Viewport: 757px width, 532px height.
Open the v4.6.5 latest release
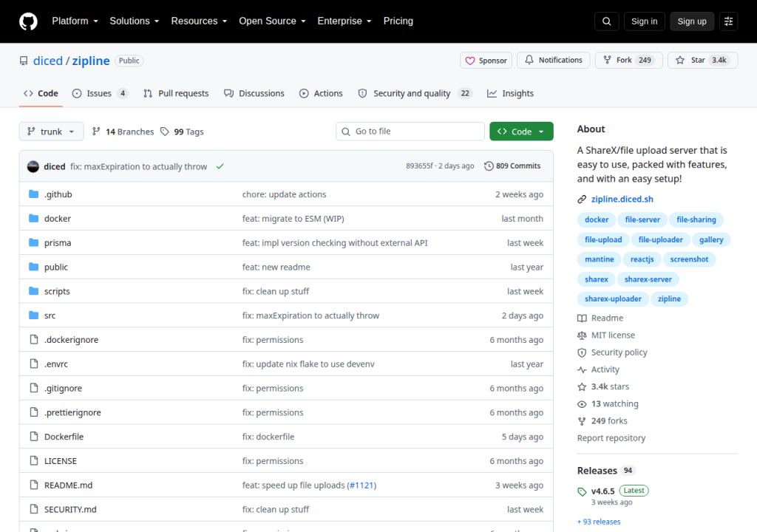coord(603,491)
